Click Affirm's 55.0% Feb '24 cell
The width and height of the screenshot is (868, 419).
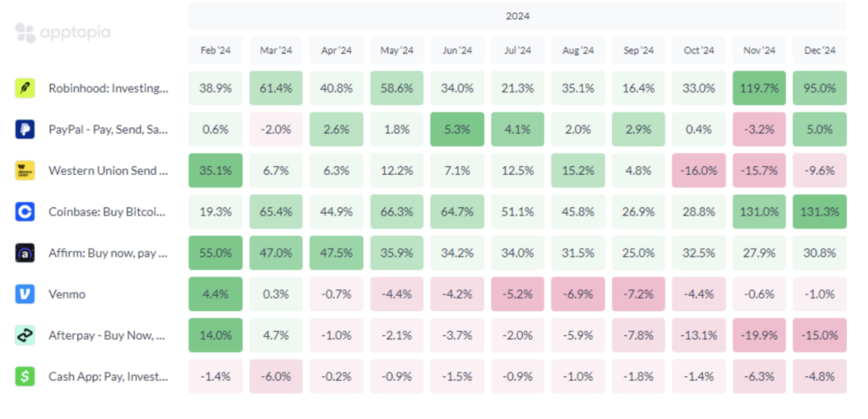[215, 253]
